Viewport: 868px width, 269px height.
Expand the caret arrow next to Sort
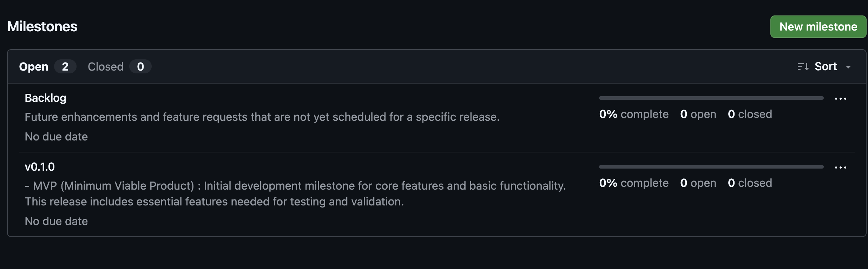848,67
